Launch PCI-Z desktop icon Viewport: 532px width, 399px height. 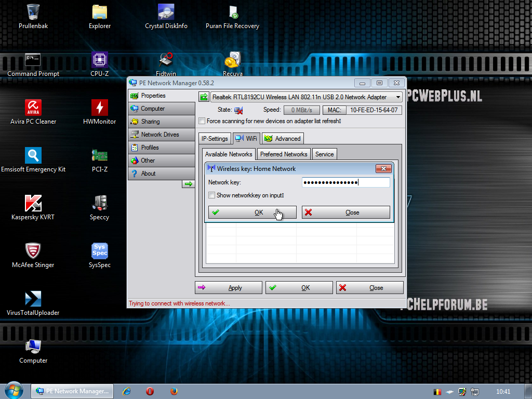99,160
